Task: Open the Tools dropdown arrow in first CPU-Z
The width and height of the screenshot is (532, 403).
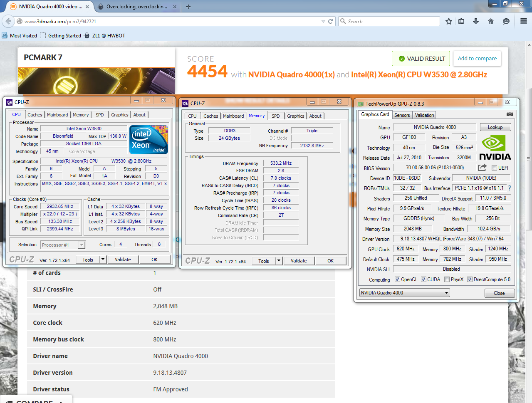Action: click(103, 260)
